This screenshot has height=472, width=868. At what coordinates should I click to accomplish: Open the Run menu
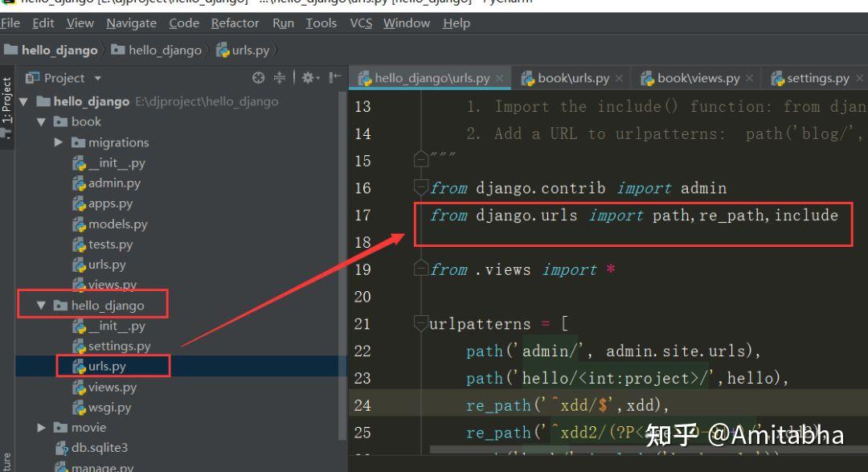283,23
